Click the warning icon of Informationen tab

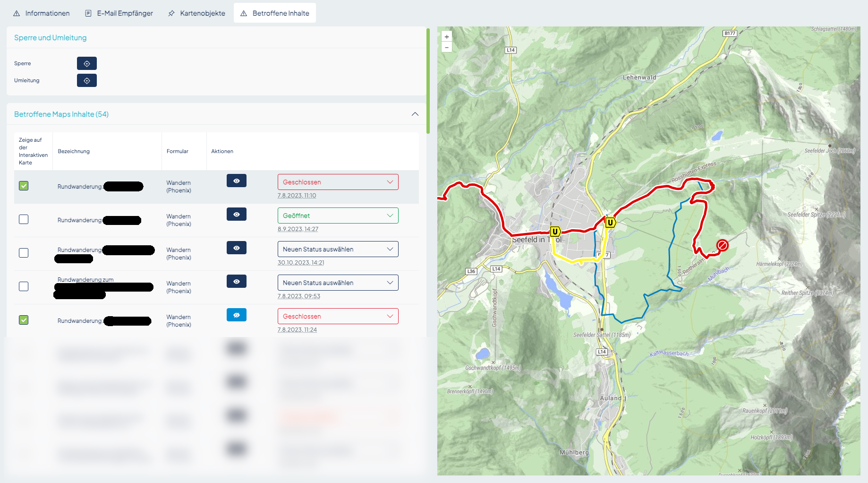point(17,13)
